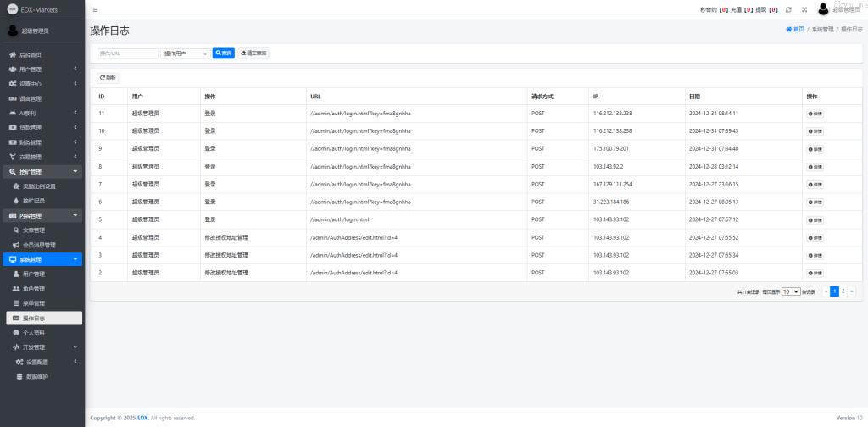Go to page 2 in pagination
The height and width of the screenshot is (427, 868).
tap(843, 291)
